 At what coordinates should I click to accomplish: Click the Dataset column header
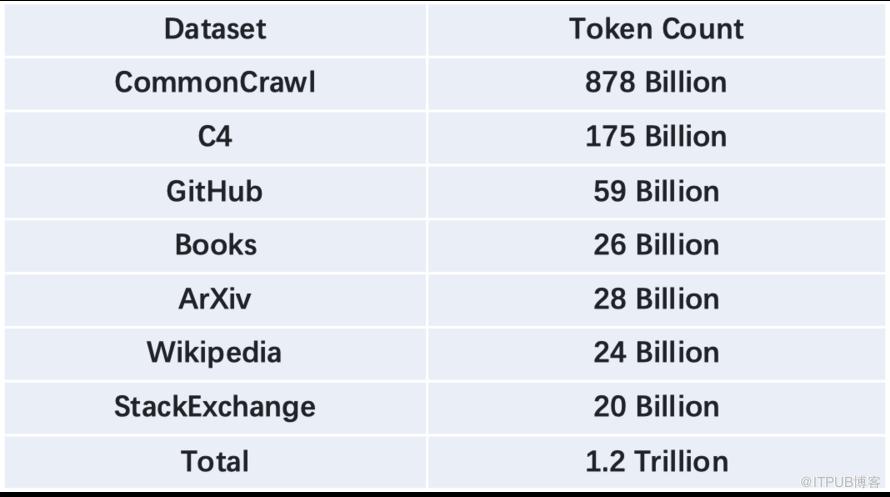point(215,29)
